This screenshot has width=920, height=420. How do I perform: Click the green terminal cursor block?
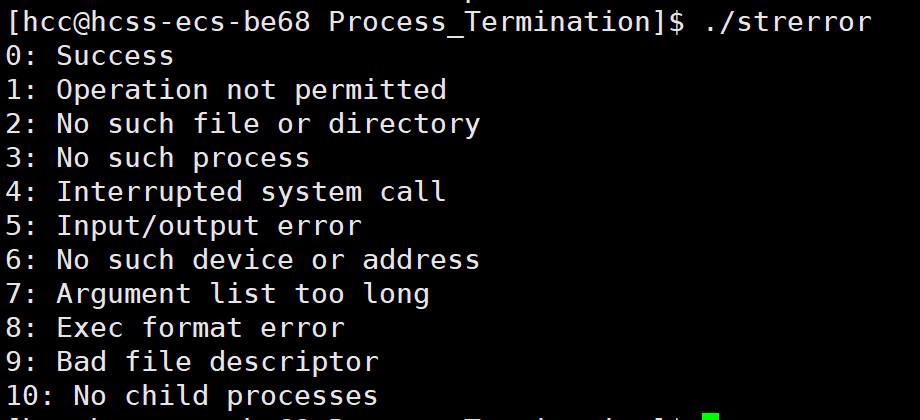tap(710, 416)
